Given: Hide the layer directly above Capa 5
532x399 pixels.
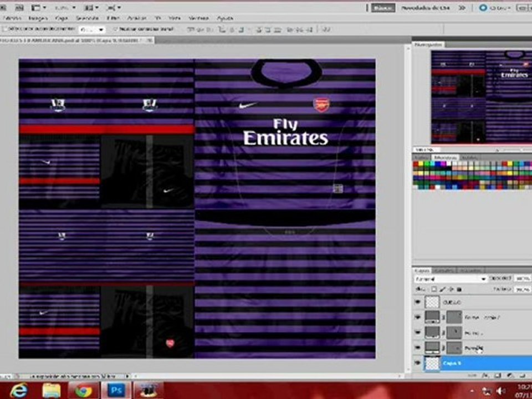Looking at the screenshot, I should [x=418, y=347].
